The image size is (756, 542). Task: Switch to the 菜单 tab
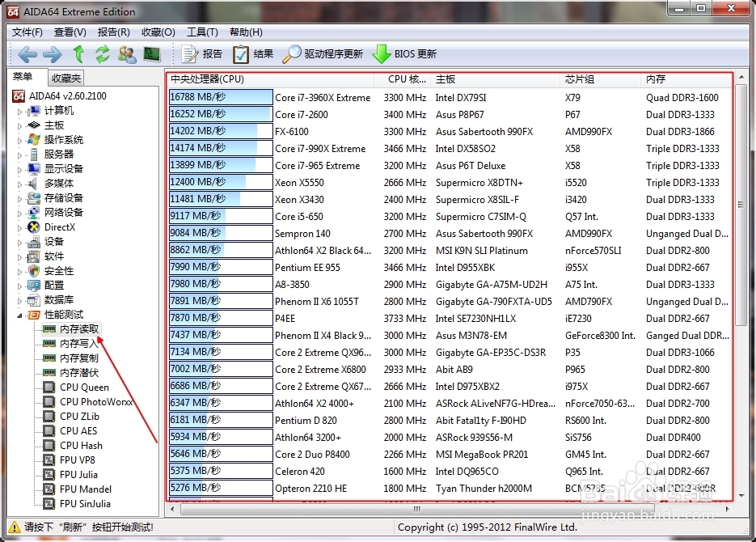23,77
